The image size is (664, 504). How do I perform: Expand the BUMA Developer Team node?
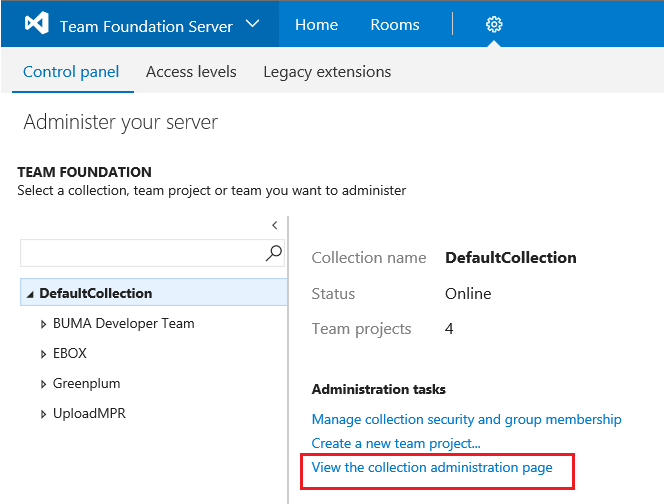(43, 324)
